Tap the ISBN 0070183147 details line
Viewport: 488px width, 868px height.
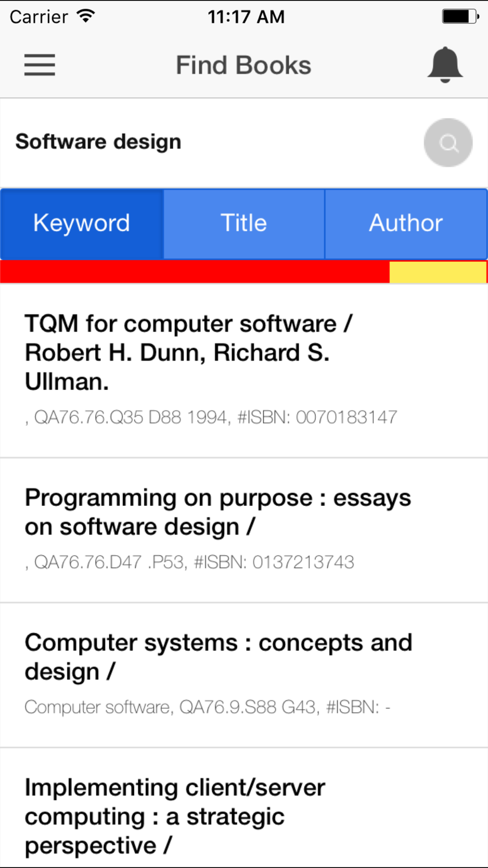pyautogui.click(x=211, y=417)
